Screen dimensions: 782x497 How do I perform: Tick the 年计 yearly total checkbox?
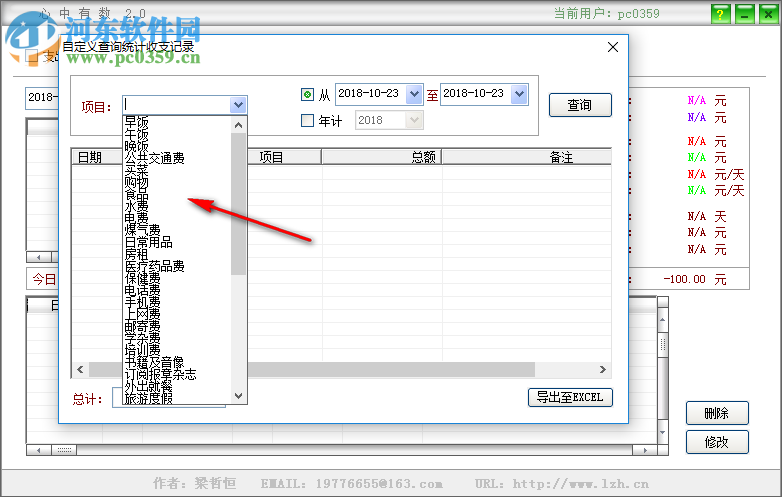click(307, 120)
